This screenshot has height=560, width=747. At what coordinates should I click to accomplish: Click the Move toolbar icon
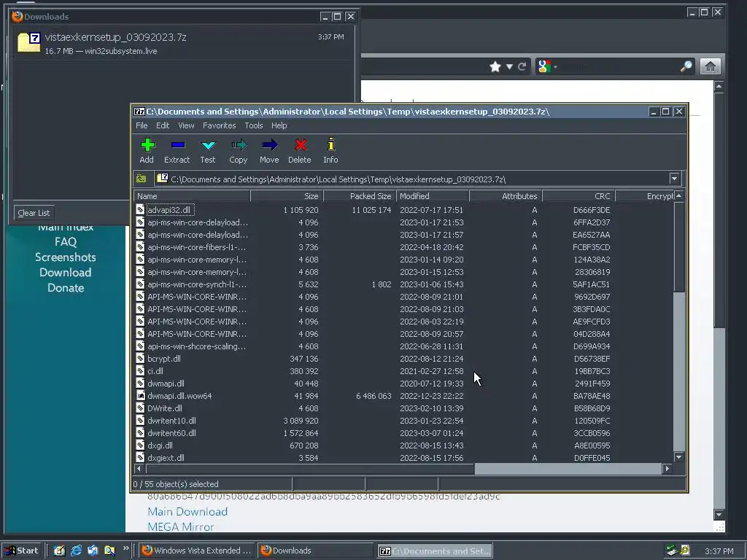[269, 145]
